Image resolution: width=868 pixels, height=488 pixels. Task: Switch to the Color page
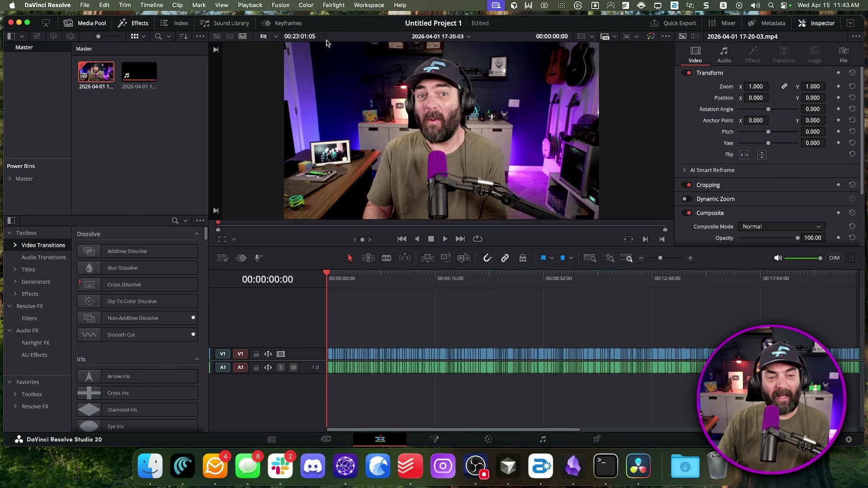(488, 439)
